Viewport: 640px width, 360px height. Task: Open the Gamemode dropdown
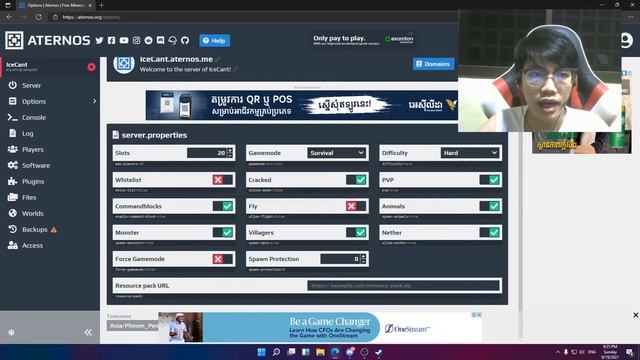point(337,153)
